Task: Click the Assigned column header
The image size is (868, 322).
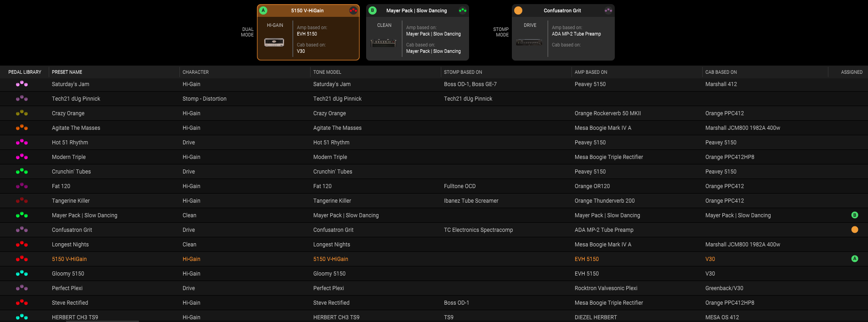Action: (852, 72)
